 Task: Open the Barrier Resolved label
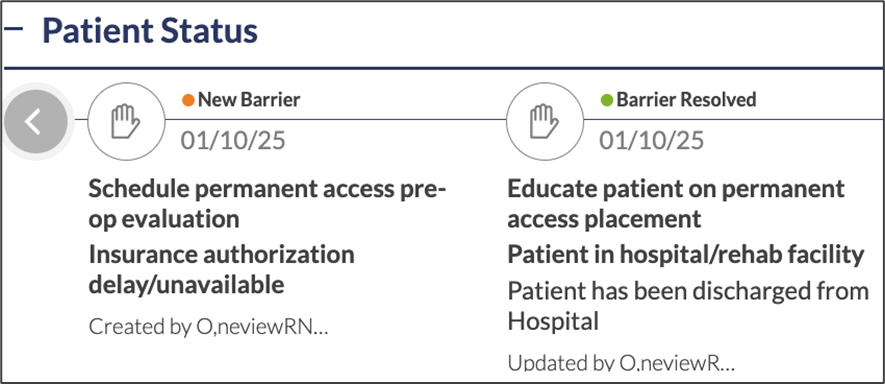[686, 100]
